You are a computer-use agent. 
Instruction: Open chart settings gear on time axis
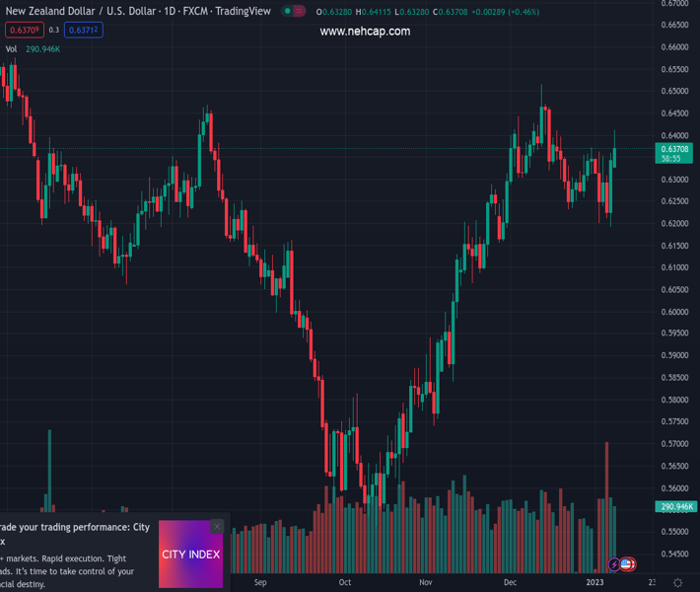[678, 582]
